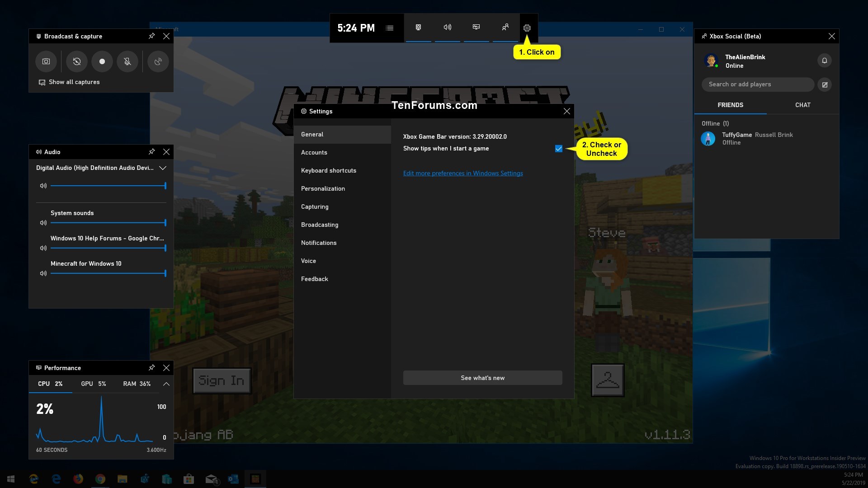Select the Capturing settings menu item
The height and width of the screenshot is (488, 868).
[315, 206]
